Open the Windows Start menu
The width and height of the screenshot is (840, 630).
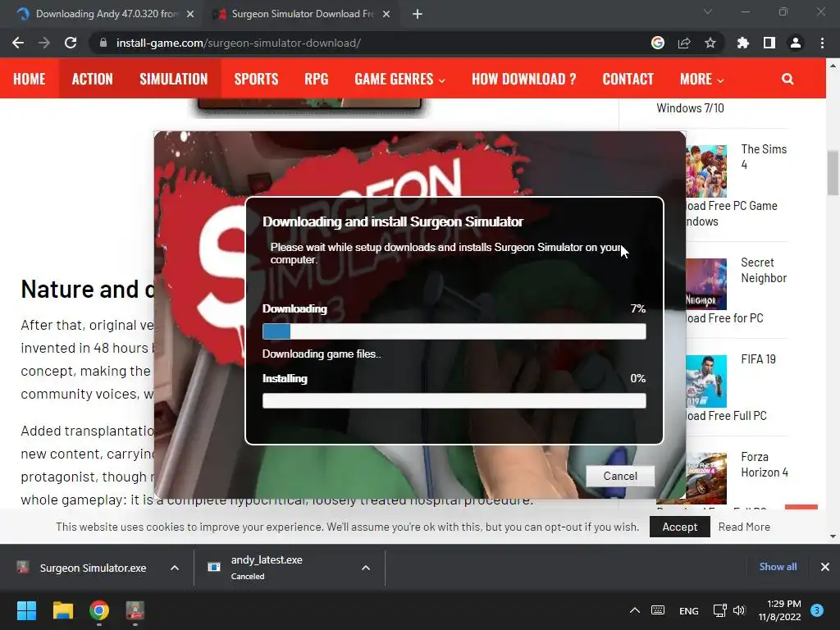click(26, 610)
